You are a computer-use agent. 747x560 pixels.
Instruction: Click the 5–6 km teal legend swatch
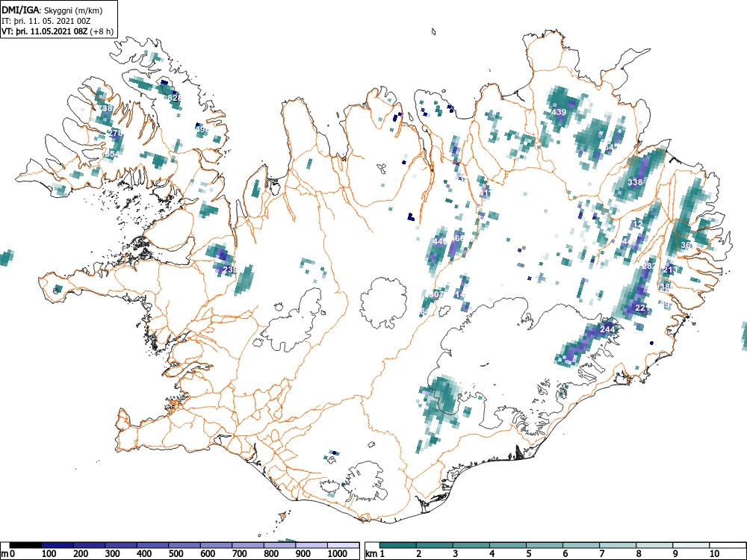[x=545, y=545]
